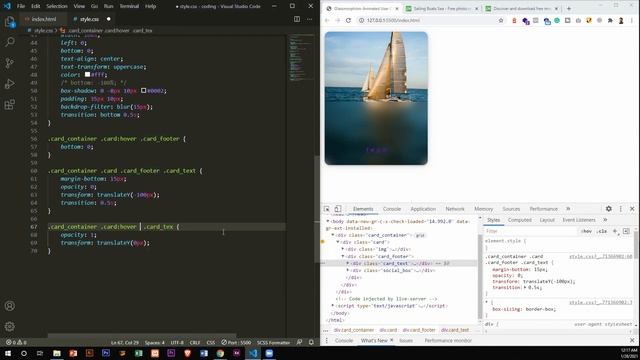The image size is (640, 360).
Task: Open the Extensions view in VS Code
Action: (x=9, y=104)
